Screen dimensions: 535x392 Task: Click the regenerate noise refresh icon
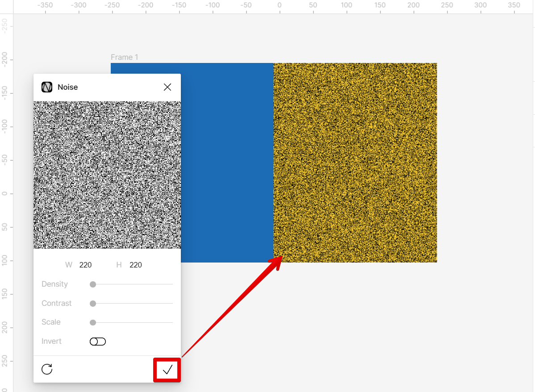pos(47,369)
